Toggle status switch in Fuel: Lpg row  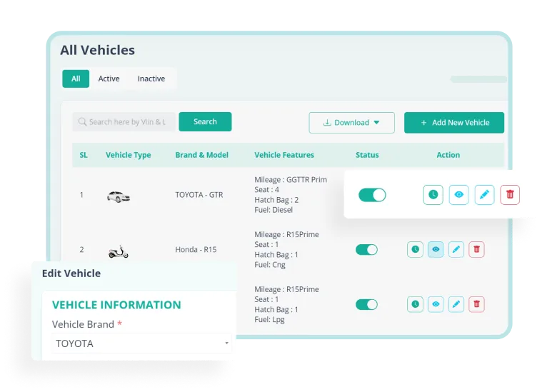point(366,305)
